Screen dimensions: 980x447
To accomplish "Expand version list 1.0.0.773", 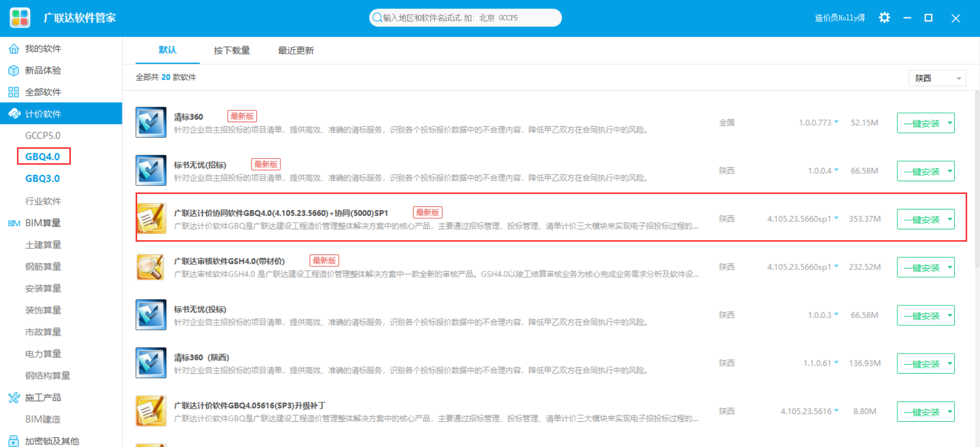I will pyautogui.click(x=836, y=122).
